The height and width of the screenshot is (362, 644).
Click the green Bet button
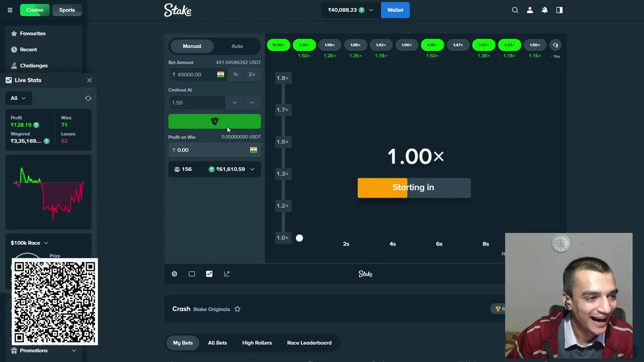[x=214, y=121]
